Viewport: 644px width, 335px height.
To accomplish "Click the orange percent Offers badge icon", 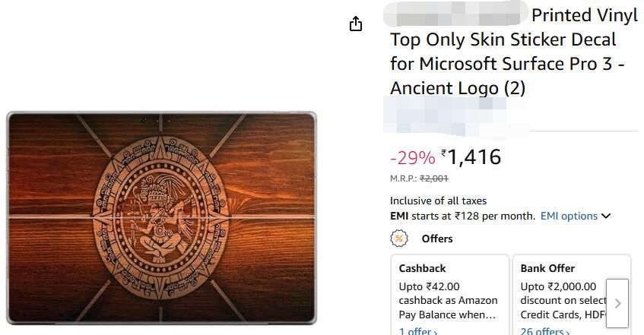I will point(399,239).
